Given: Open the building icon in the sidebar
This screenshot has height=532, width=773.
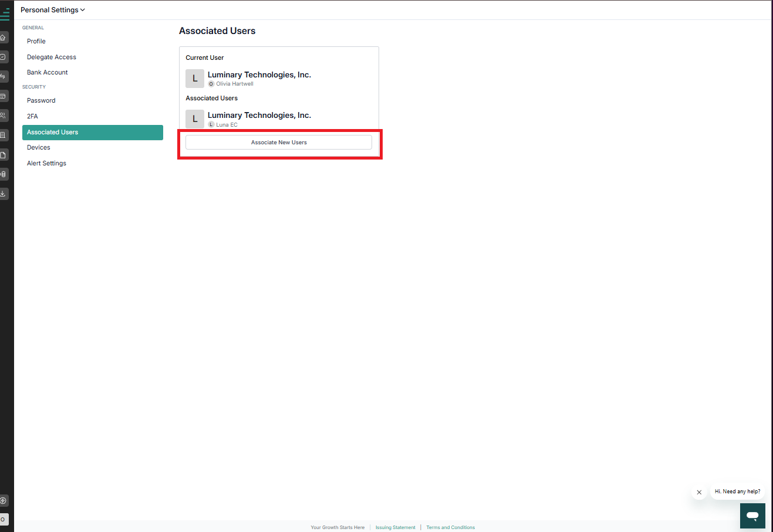Looking at the screenshot, I should tap(4, 135).
